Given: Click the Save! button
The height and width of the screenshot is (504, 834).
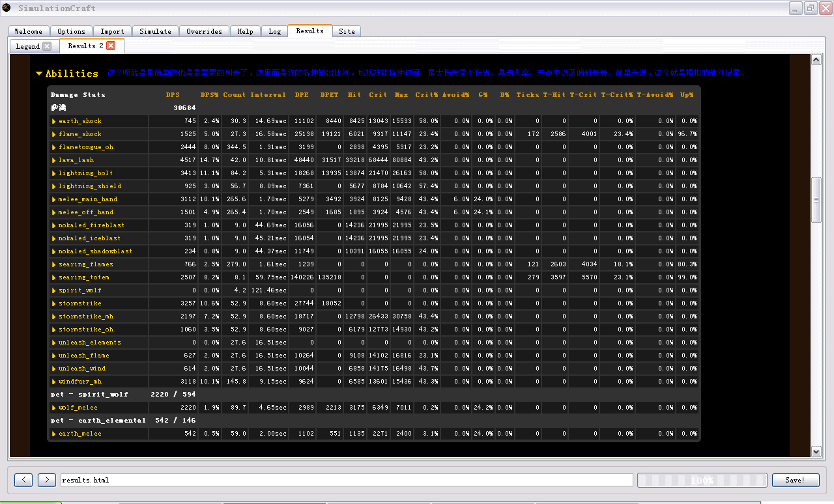Looking at the screenshot, I should pyautogui.click(x=796, y=480).
